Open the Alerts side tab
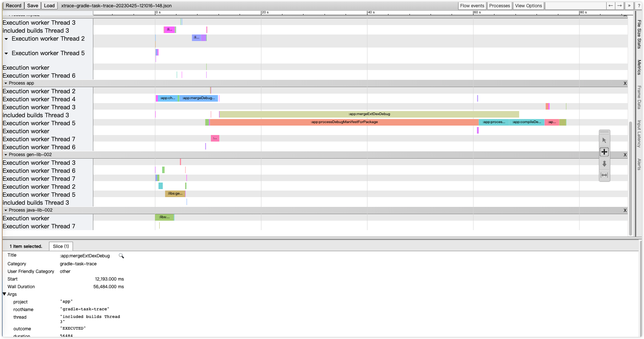This screenshot has height=339, width=644. [x=639, y=164]
